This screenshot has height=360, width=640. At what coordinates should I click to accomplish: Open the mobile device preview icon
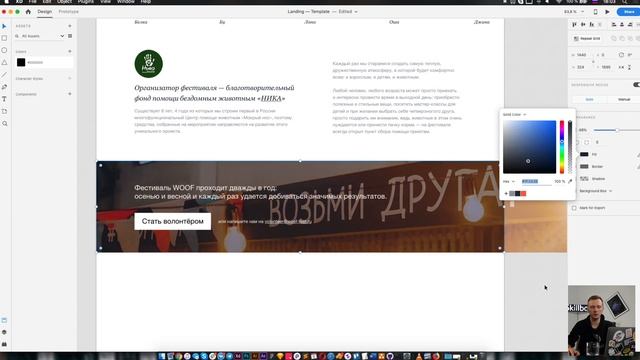click(596, 12)
